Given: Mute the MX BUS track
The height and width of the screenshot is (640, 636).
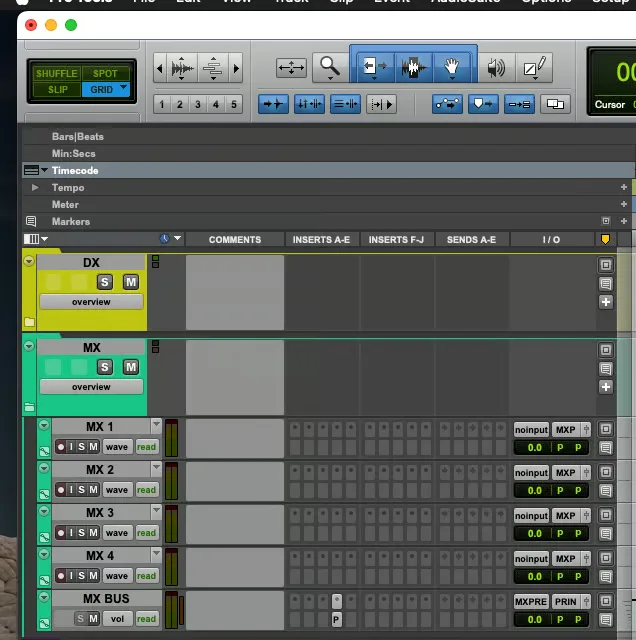Looking at the screenshot, I should pyautogui.click(x=93, y=619).
